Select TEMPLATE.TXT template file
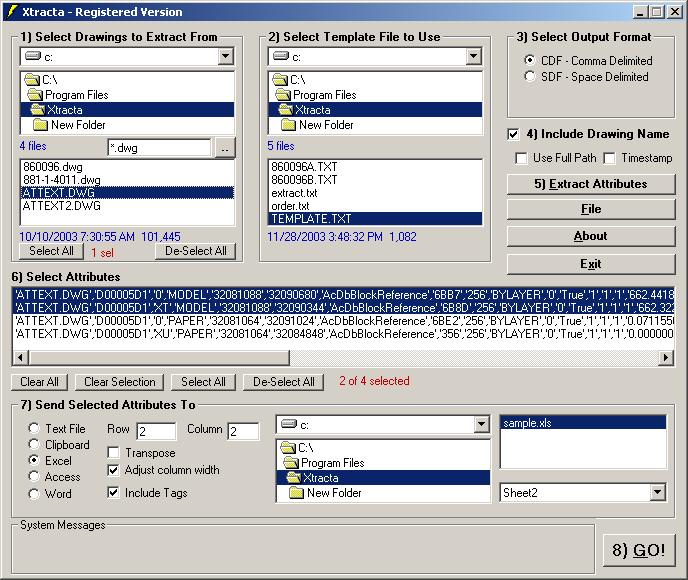Image resolution: width=688 pixels, height=580 pixels. (x=375, y=218)
